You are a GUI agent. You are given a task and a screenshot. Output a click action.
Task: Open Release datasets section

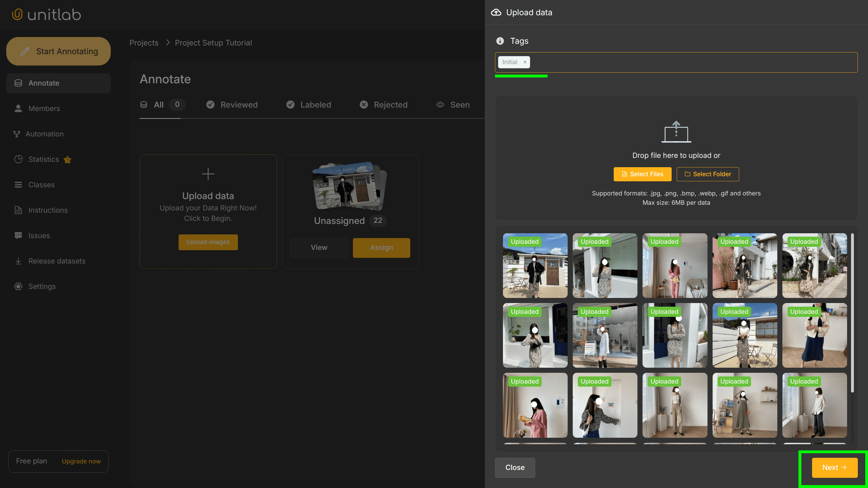pyautogui.click(x=57, y=261)
